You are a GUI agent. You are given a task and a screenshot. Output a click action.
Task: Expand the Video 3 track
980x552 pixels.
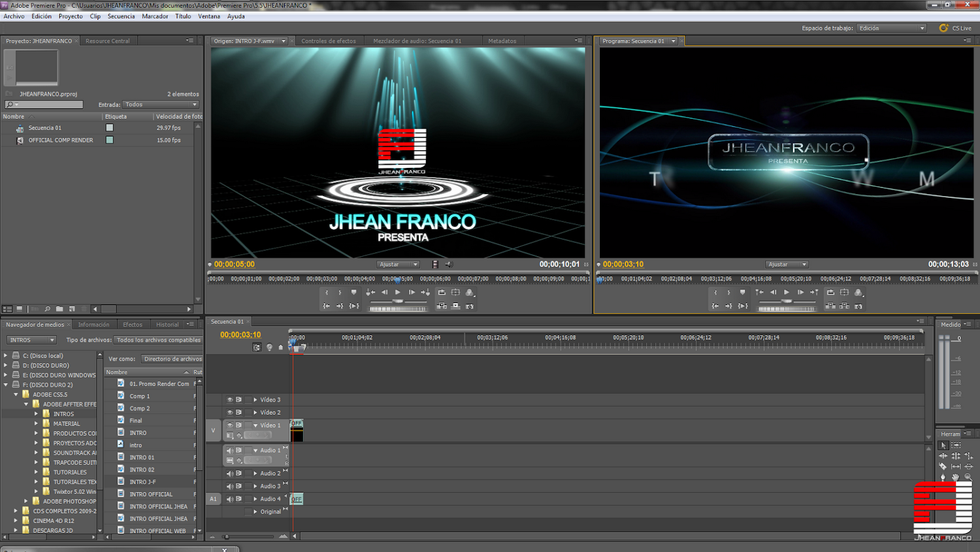click(x=255, y=400)
